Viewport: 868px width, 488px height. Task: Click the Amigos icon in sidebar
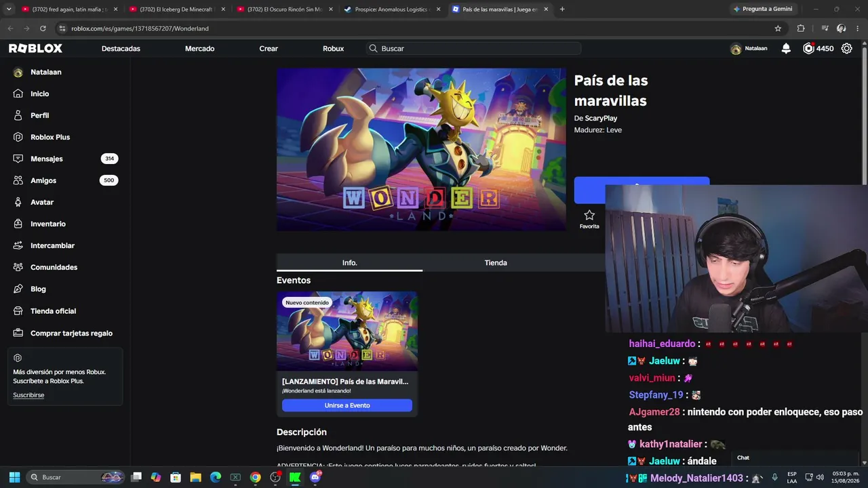[x=18, y=180]
